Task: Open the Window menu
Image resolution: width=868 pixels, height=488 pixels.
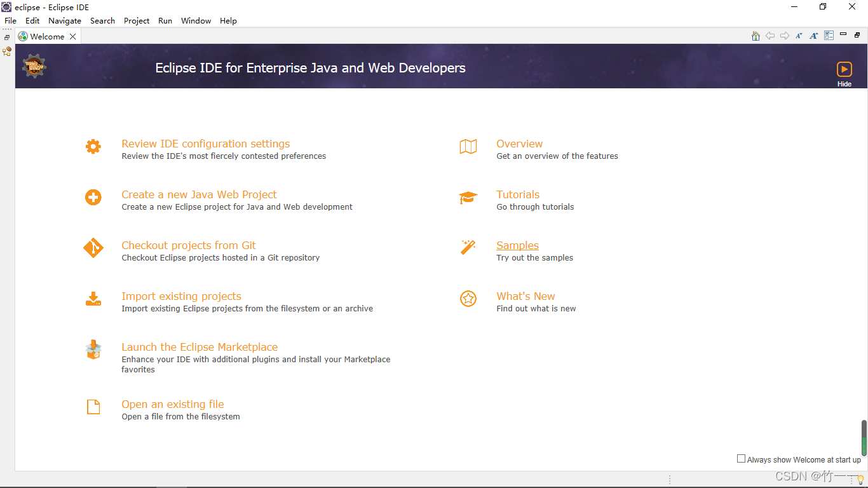Action: pos(196,20)
